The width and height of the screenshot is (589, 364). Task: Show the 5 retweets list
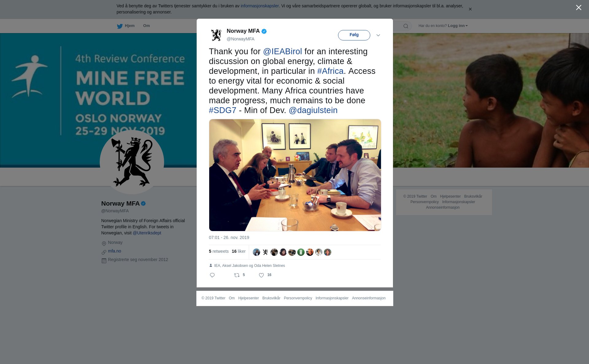tap(219, 251)
